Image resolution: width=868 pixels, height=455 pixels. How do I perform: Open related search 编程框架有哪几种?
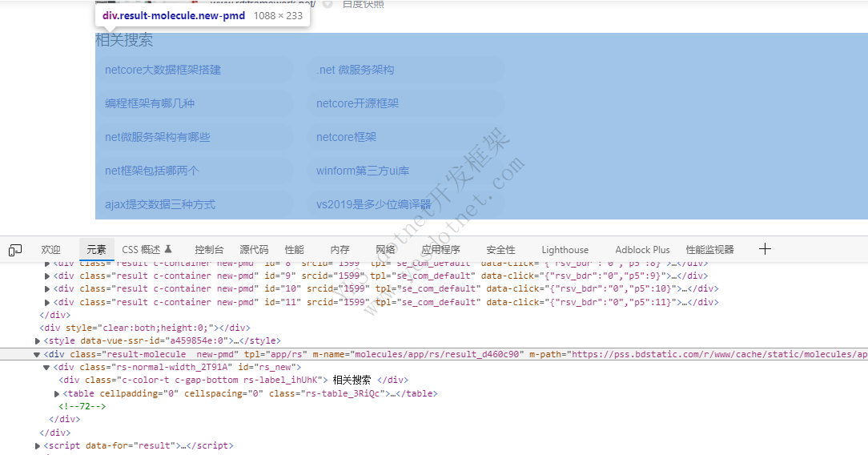coord(150,103)
